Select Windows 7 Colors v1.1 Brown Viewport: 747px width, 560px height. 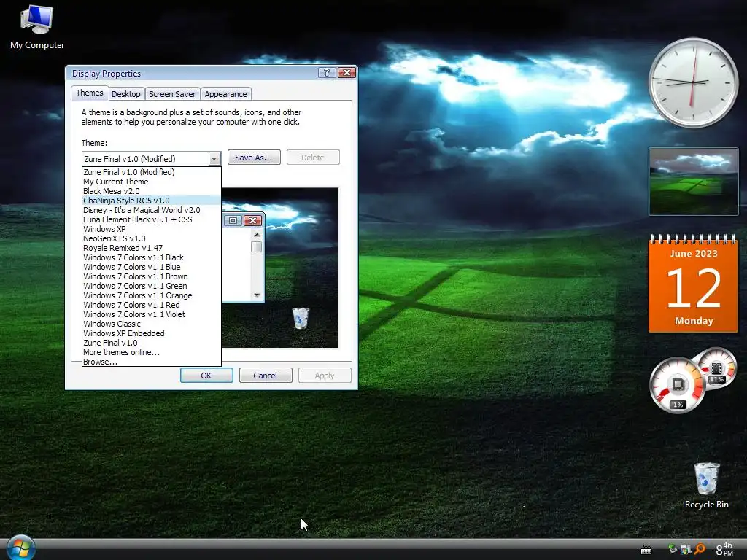[152, 276]
